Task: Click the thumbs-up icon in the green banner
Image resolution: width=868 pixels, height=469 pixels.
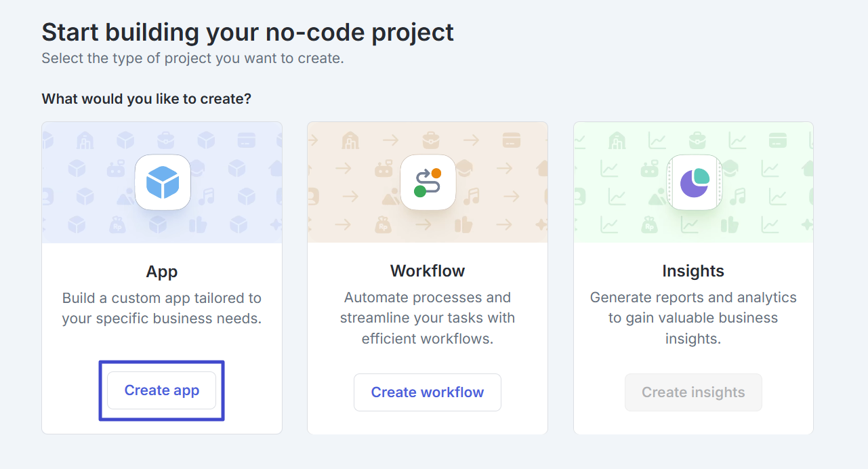Action: [x=729, y=224]
